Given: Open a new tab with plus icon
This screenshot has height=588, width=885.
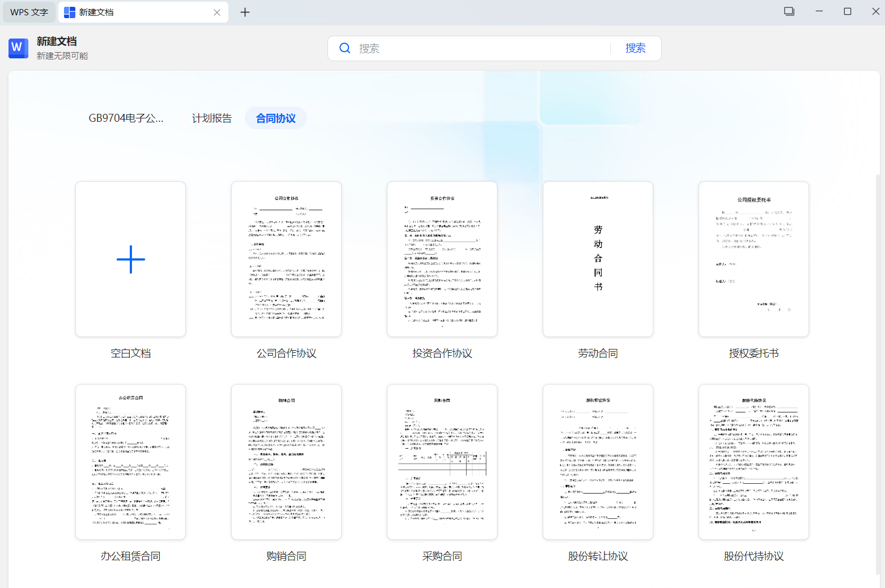Looking at the screenshot, I should coord(245,12).
